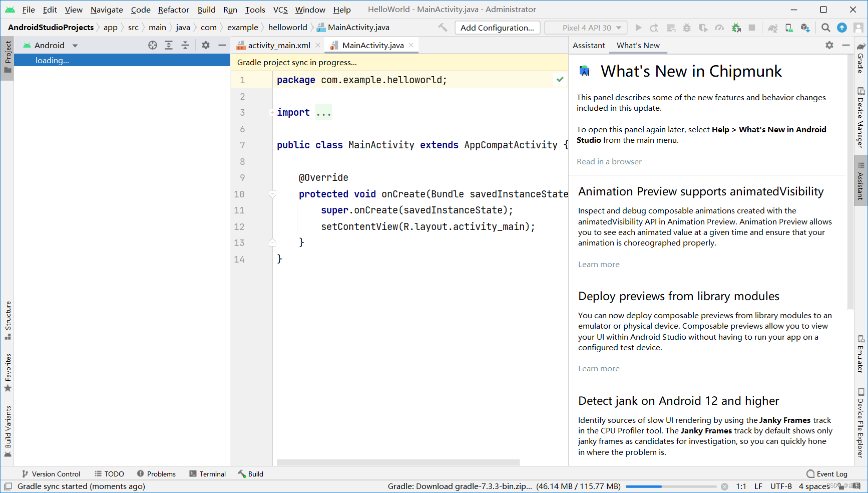This screenshot has width=868, height=493.
Task: Open Read in a browser link
Action: point(609,161)
